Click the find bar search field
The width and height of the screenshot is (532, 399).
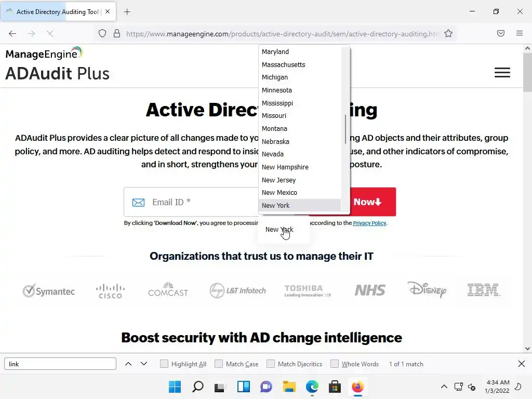point(60,364)
